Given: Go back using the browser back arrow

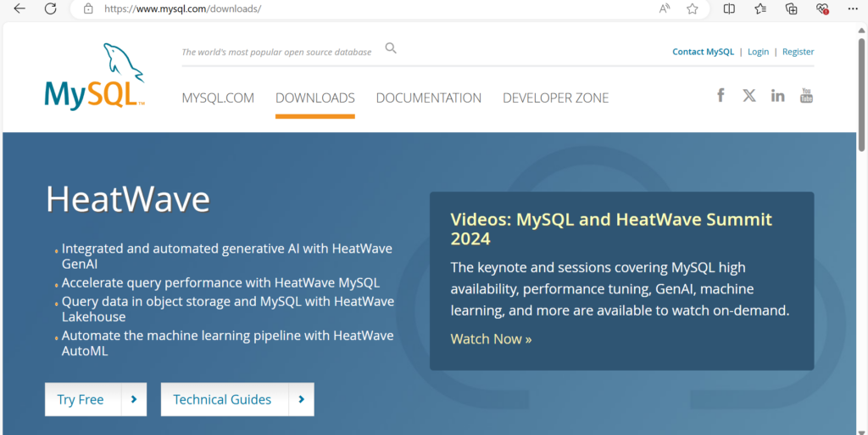Looking at the screenshot, I should pos(19,8).
